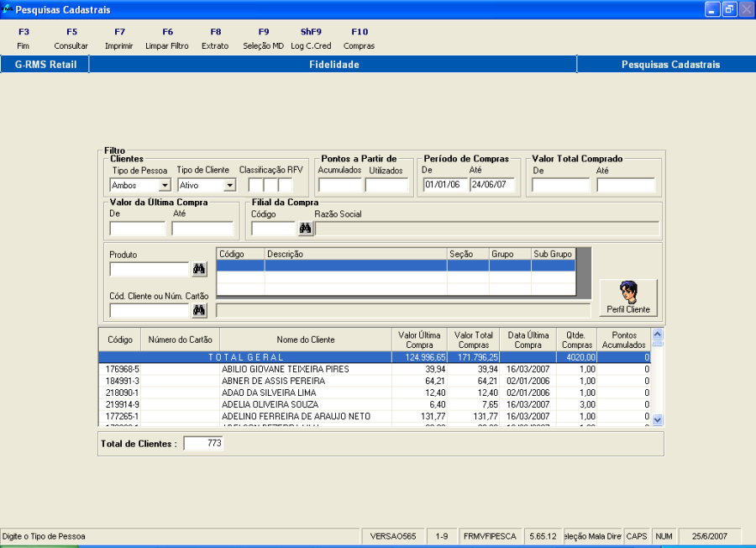The height and width of the screenshot is (548, 756).
Task: Click the binoculars search icon beside Produto field
Action: tap(199, 269)
